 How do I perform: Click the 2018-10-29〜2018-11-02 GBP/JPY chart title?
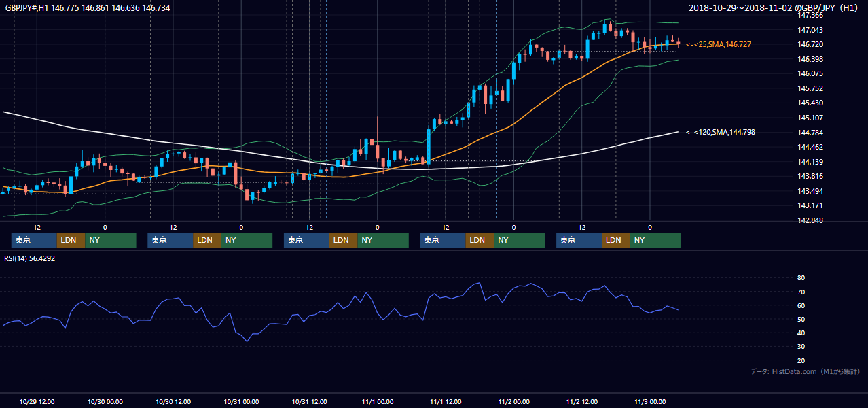coord(775,7)
